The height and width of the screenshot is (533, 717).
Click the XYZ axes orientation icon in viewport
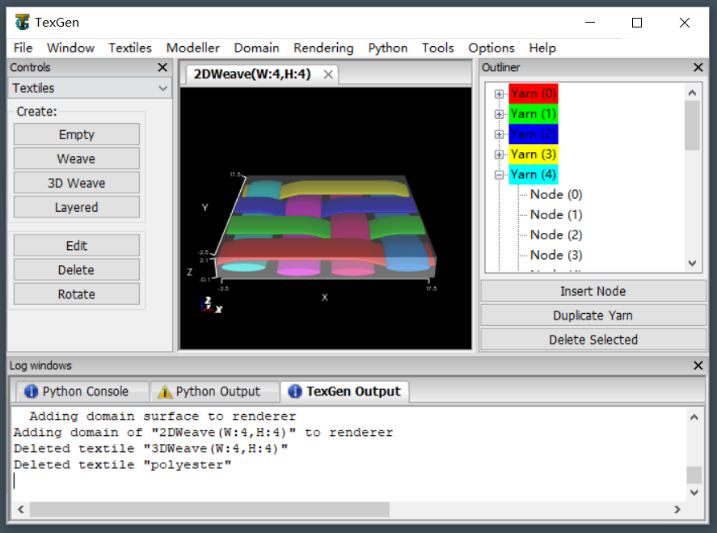tap(209, 305)
